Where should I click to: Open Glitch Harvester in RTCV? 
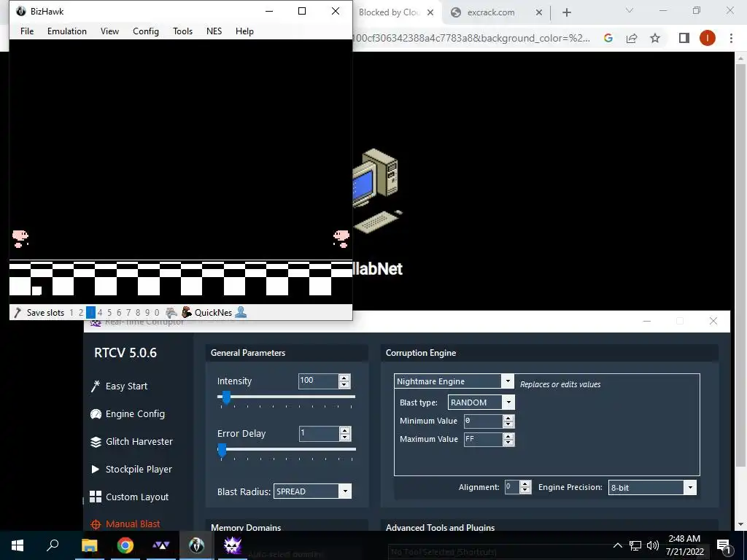coord(131,441)
